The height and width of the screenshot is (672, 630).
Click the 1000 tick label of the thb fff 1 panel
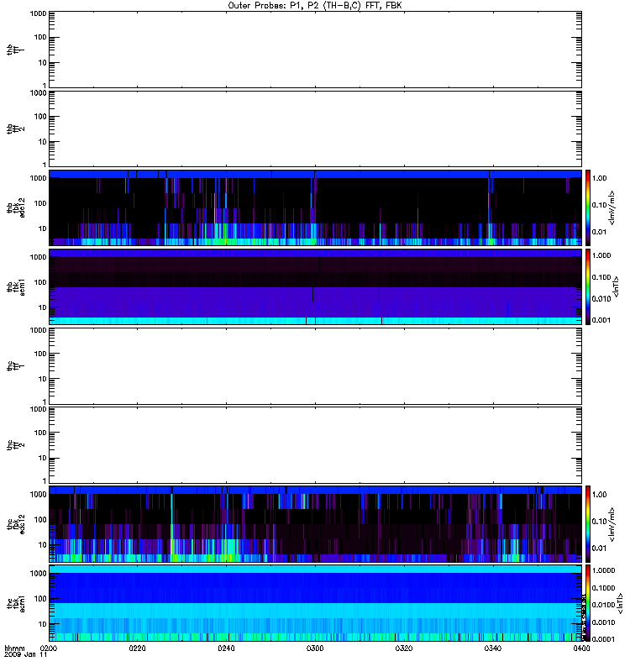(38, 13)
